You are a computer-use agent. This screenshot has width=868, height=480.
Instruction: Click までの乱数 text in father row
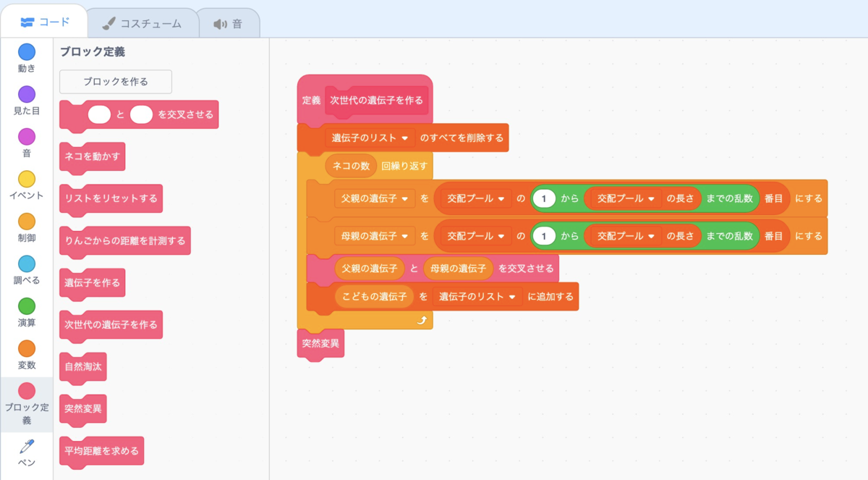730,198
